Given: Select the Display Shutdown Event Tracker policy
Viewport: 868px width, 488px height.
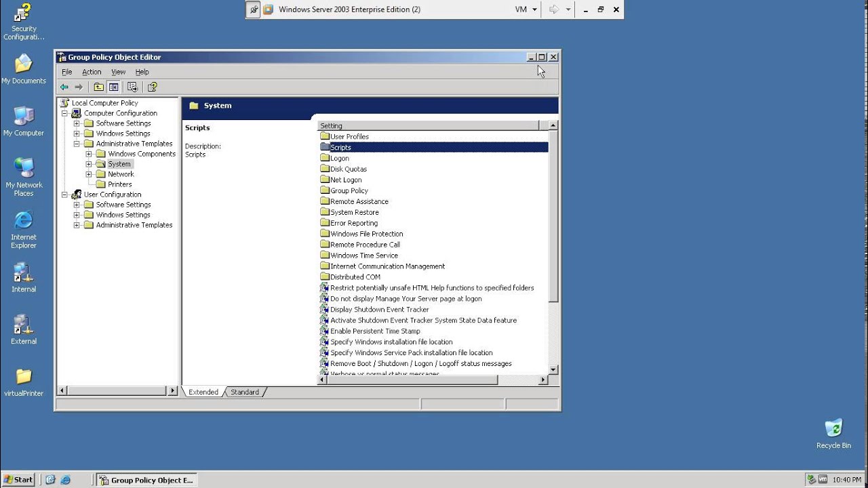Looking at the screenshot, I should (x=379, y=309).
